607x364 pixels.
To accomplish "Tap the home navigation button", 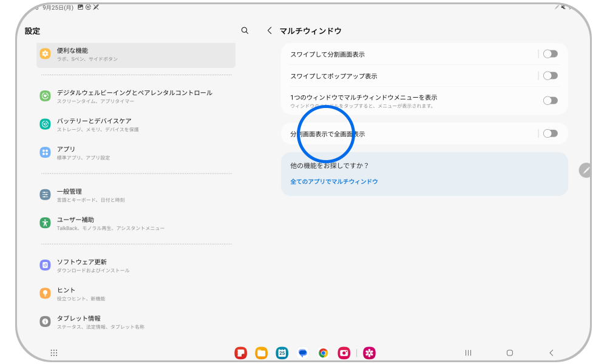I will point(510,353).
